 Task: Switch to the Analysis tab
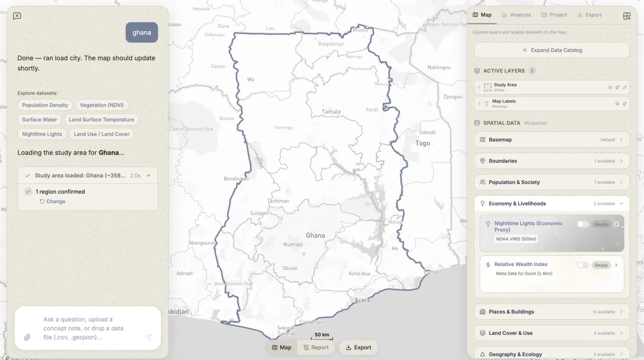pos(516,15)
